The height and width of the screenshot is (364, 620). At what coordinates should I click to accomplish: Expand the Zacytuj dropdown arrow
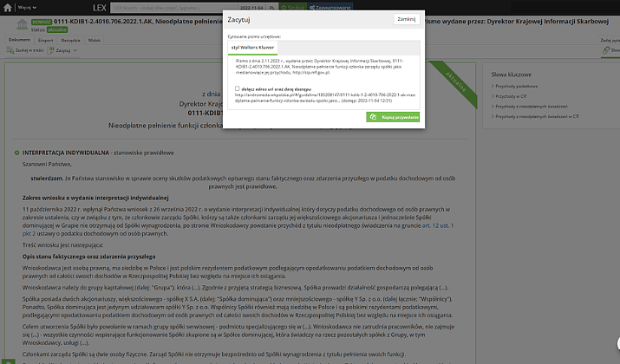(x=74, y=50)
